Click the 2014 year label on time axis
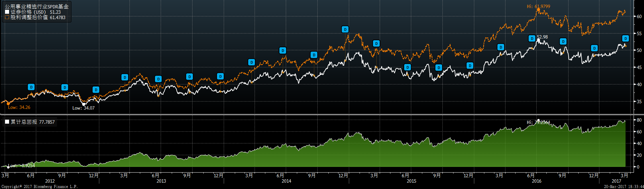 (286, 181)
